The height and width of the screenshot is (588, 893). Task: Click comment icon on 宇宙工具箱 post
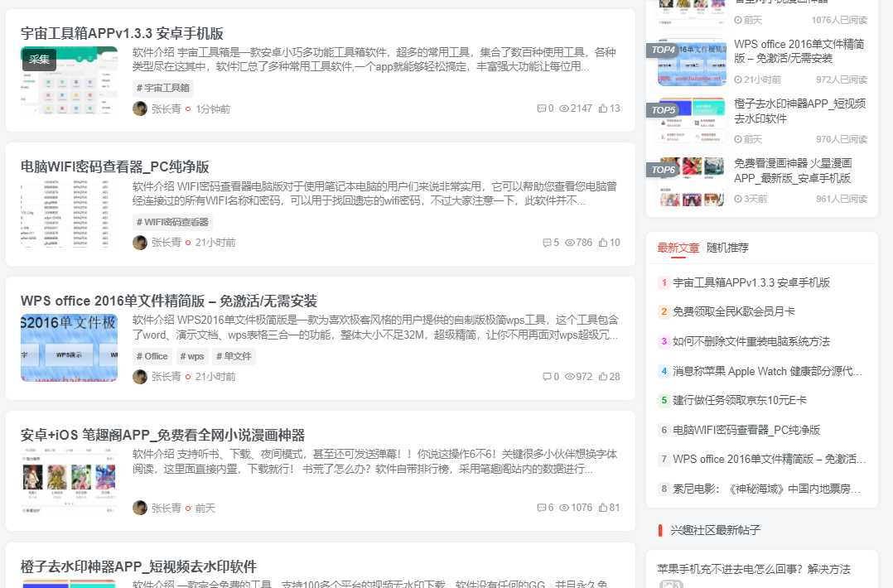[542, 108]
